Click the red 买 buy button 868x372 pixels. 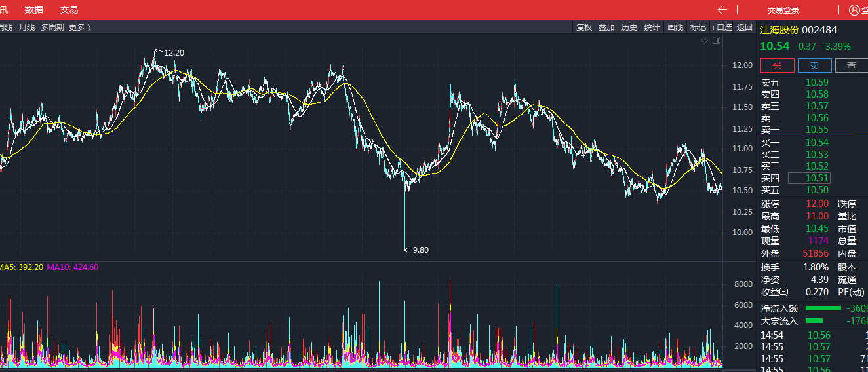pos(778,65)
